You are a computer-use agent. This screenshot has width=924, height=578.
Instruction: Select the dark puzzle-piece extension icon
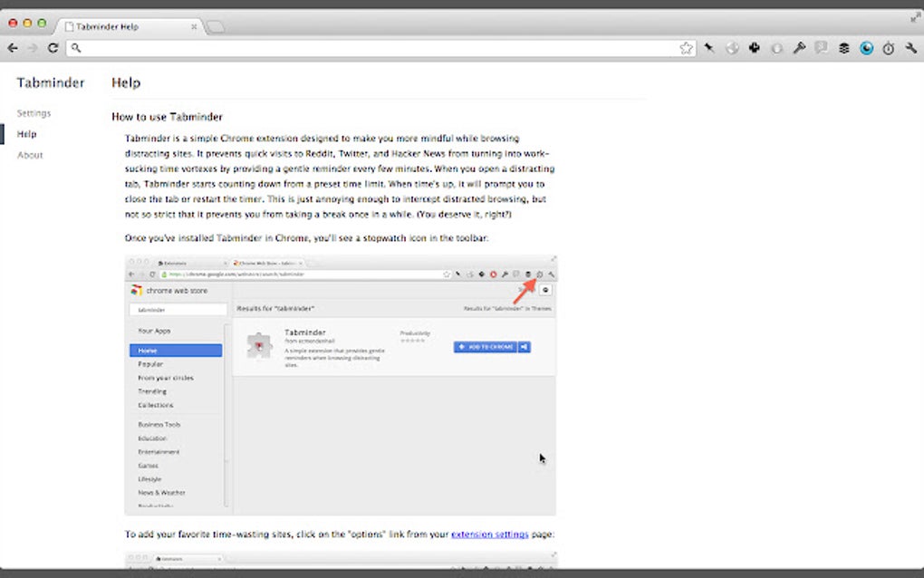753,48
